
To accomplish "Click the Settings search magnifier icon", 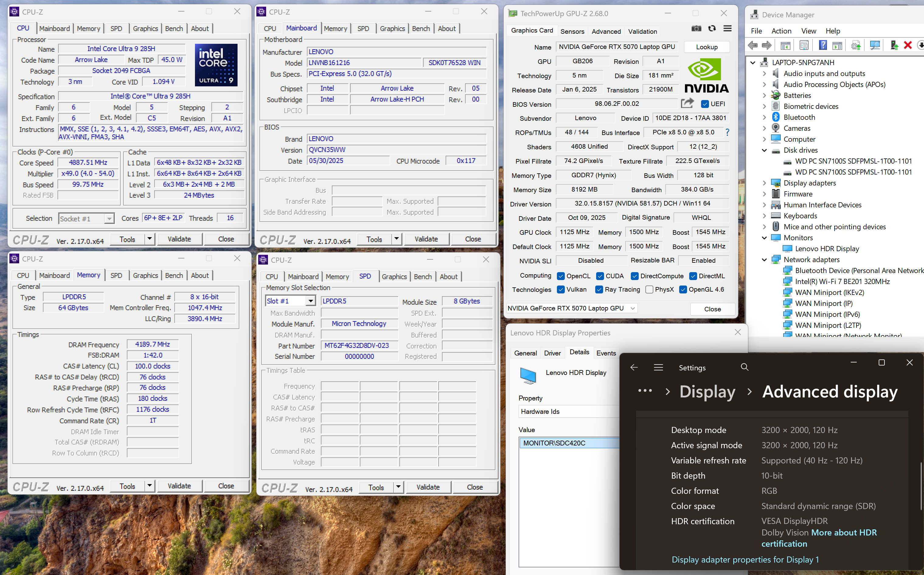I will click(745, 367).
